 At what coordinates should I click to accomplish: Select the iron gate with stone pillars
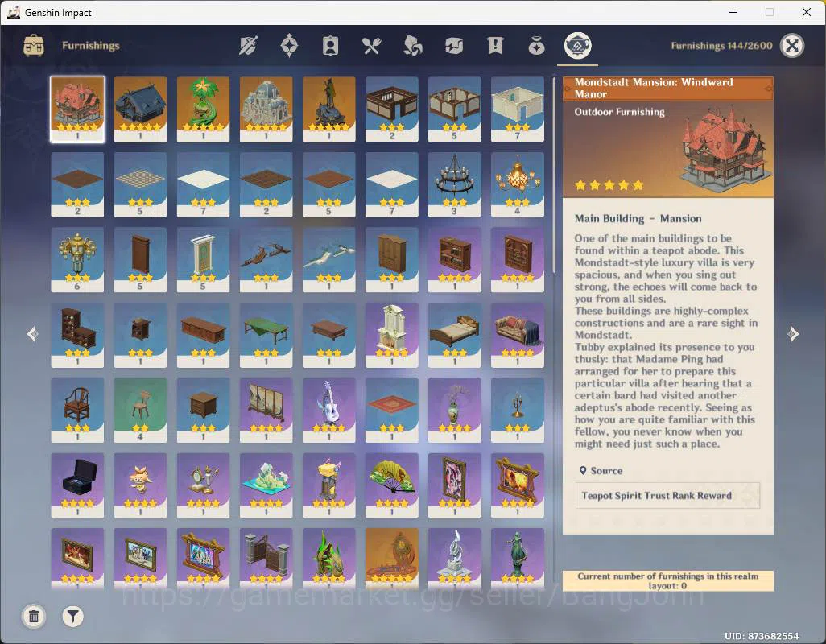(266, 558)
